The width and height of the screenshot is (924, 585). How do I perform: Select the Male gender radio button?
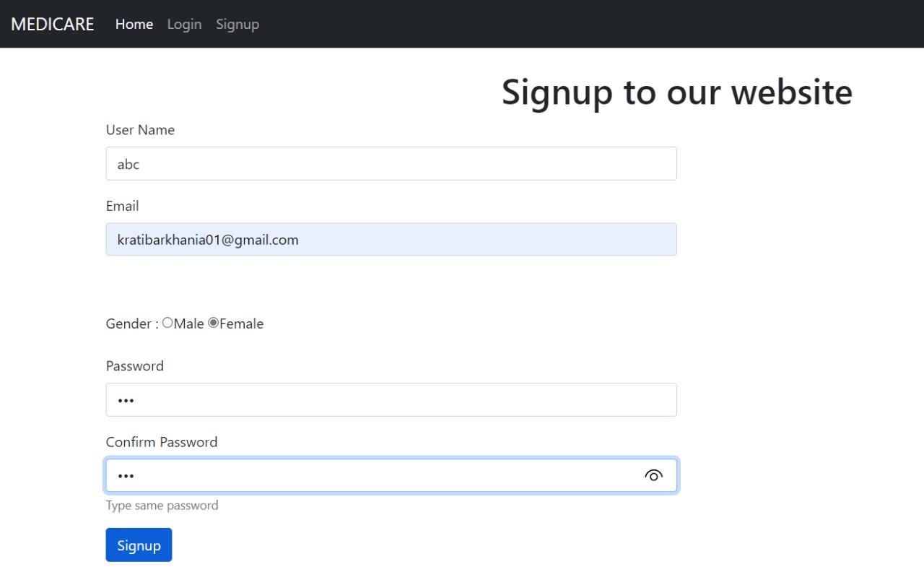(167, 324)
